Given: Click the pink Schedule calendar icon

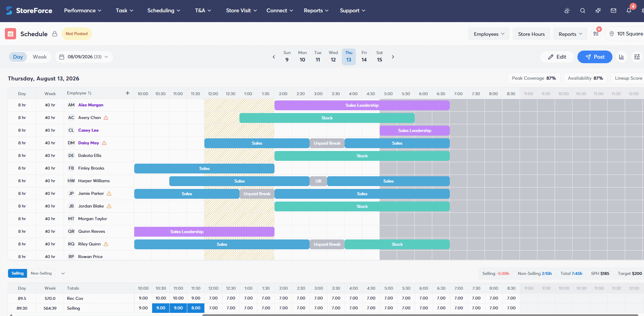Looking at the screenshot, I should [11, 34].
